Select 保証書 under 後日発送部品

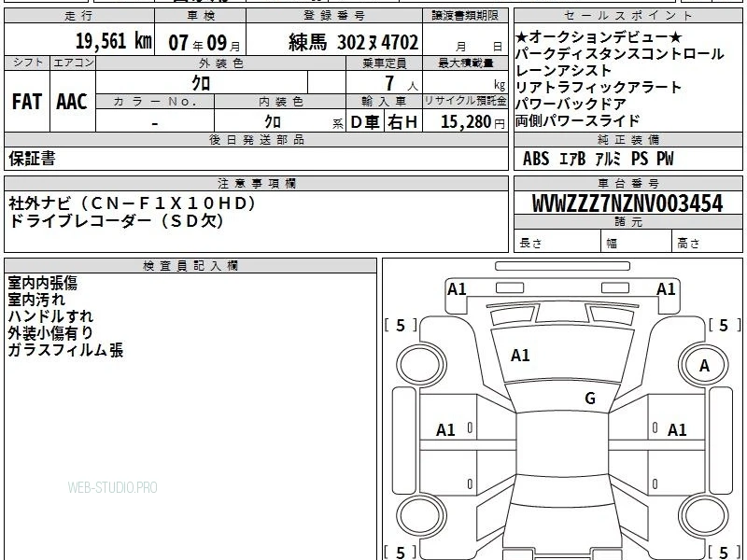(x=32, y=159)
